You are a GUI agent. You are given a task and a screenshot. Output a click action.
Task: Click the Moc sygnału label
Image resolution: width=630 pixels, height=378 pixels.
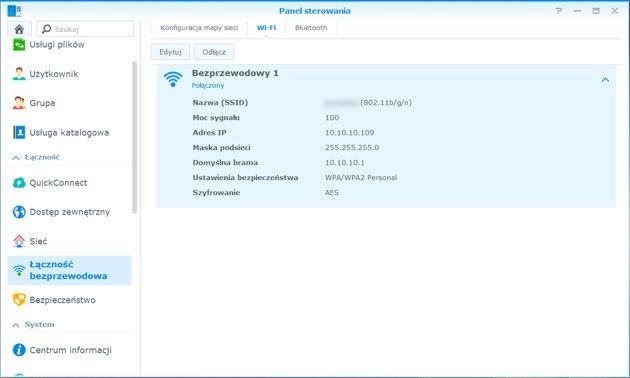pyautogui.click(x=216, y=118)
